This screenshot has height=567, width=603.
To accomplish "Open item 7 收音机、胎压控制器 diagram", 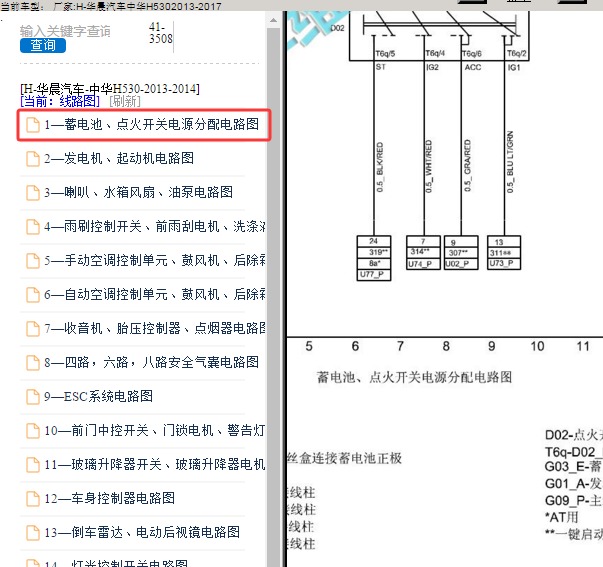I will pyautogui.click(x=155, y=329).
